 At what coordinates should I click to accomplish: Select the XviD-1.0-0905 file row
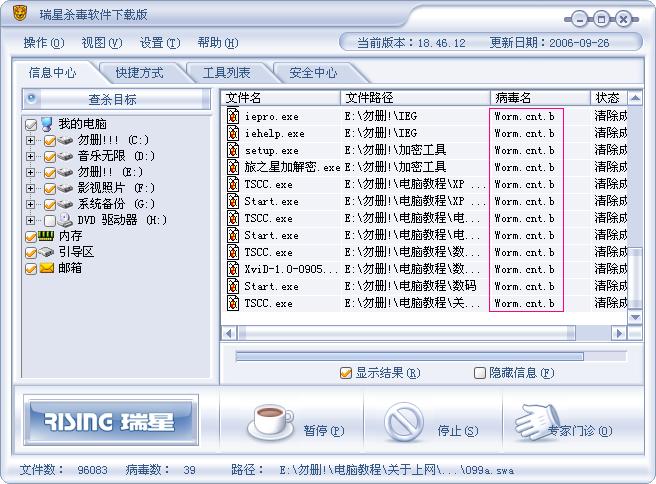pyautogui.click(x=424, y=269)
